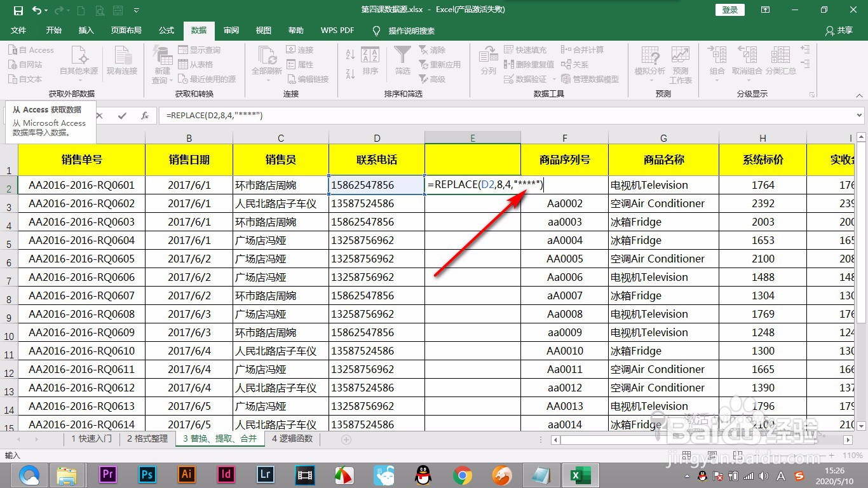The image size is (868, 488).
Task: Add a new sheet with the plus button
Action: coord(346,440)
